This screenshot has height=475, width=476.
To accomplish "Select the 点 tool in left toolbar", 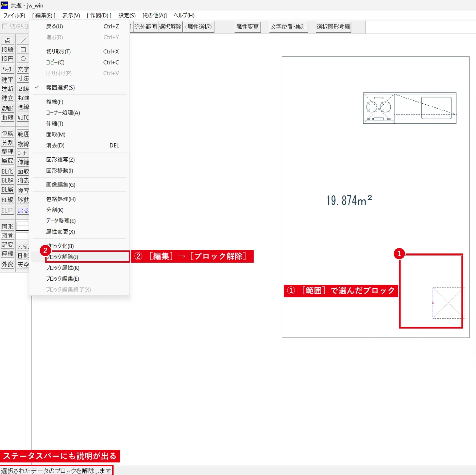I will (x=7, y=40).
